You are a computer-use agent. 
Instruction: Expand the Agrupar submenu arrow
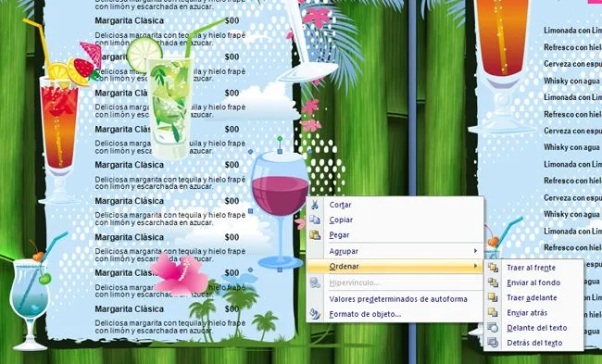(475, 251)
